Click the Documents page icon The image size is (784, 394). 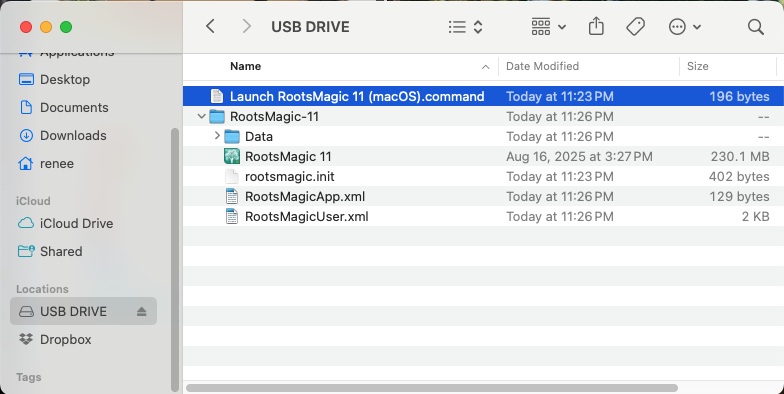tap(26, 107)
